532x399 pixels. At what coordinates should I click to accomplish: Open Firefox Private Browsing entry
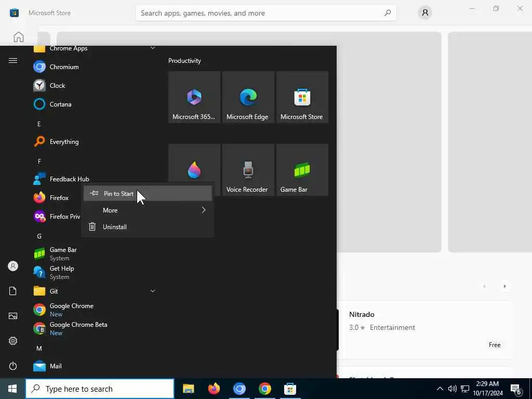point(57,216)
